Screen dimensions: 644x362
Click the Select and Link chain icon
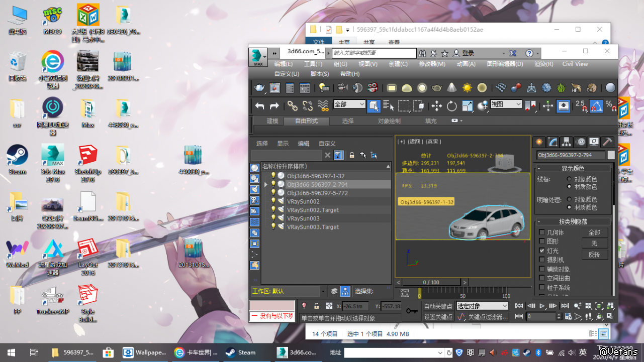tap(293, 105)
